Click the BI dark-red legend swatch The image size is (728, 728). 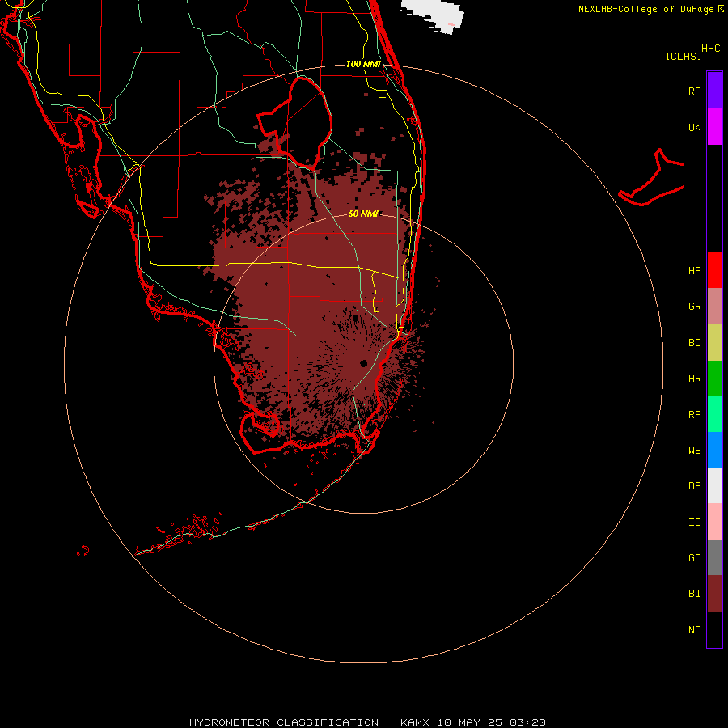tap(714, 594)
